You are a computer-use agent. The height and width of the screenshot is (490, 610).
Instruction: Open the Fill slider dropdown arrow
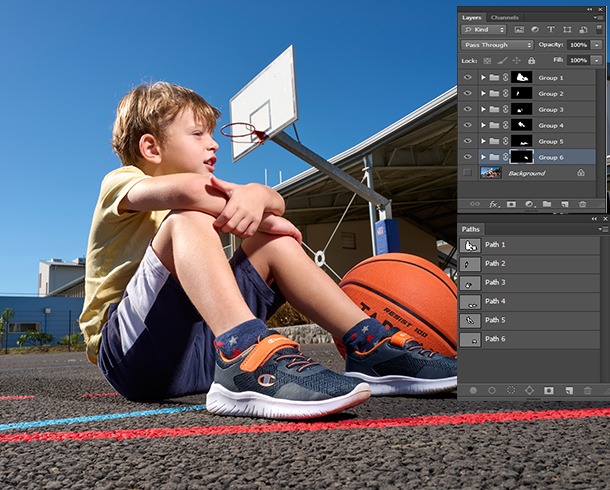click(597, 60)
